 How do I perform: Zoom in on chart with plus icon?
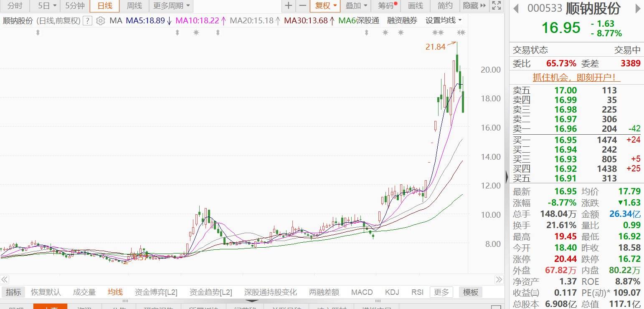click(x=288, y=6)
